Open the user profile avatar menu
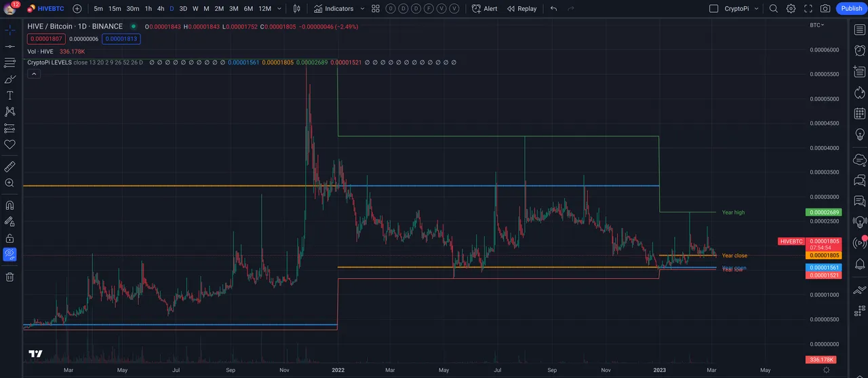 pyautogui.click(x=9, y=9)
